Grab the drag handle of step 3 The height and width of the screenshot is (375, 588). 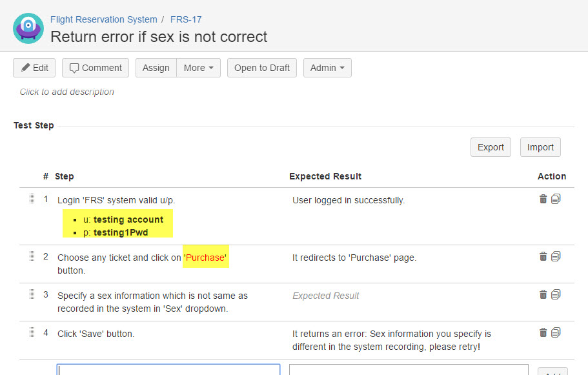pyautogui.click(x=32, y=295)
